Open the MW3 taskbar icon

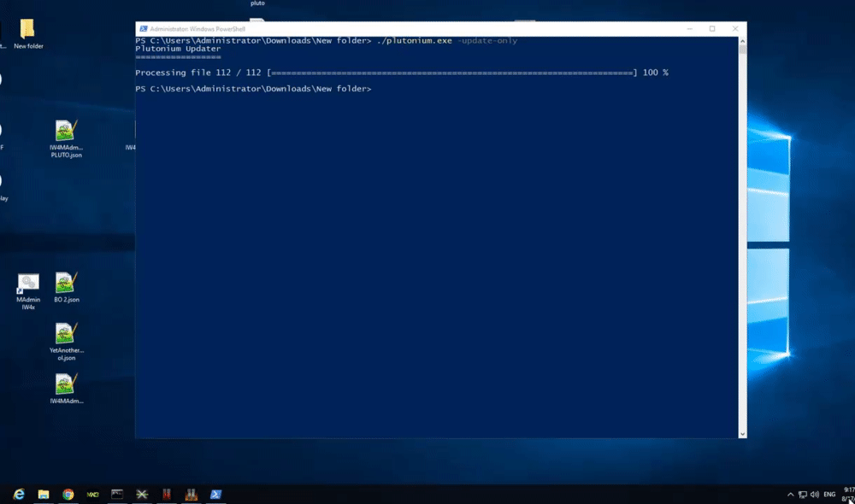click(92, 495)
